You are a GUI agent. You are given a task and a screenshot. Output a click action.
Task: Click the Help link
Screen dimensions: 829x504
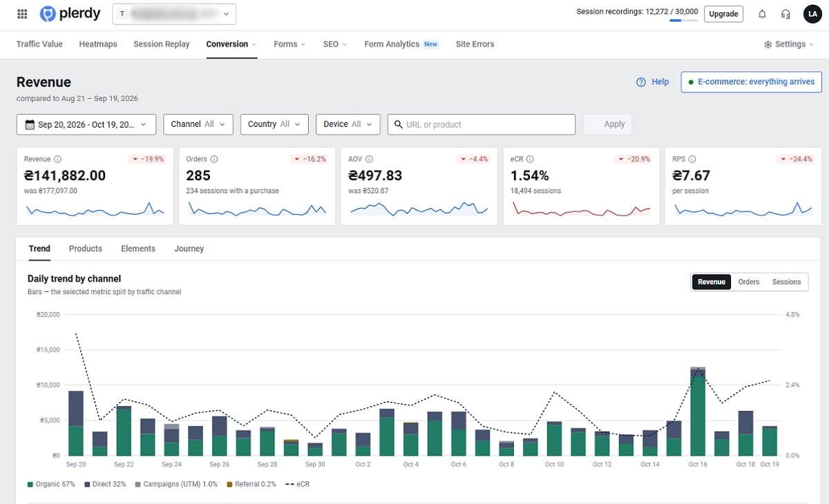coord(660,81)
